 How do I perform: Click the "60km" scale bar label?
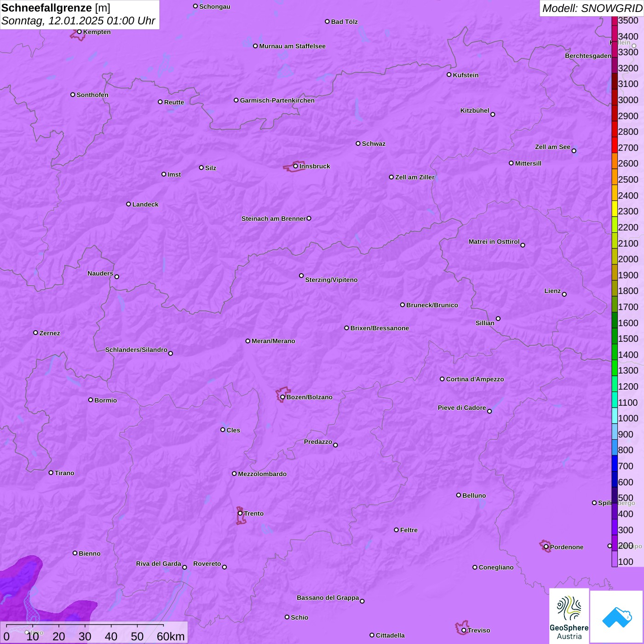171,636
